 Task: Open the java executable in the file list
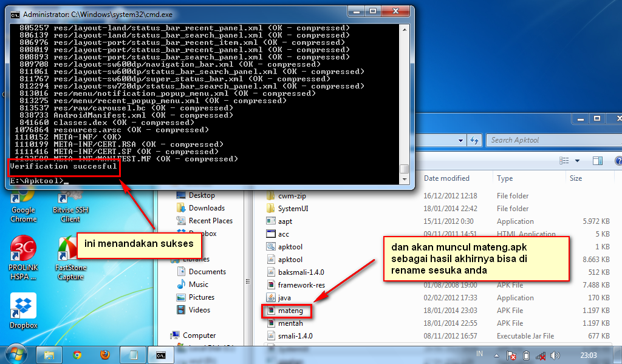(x=283, y=297)
